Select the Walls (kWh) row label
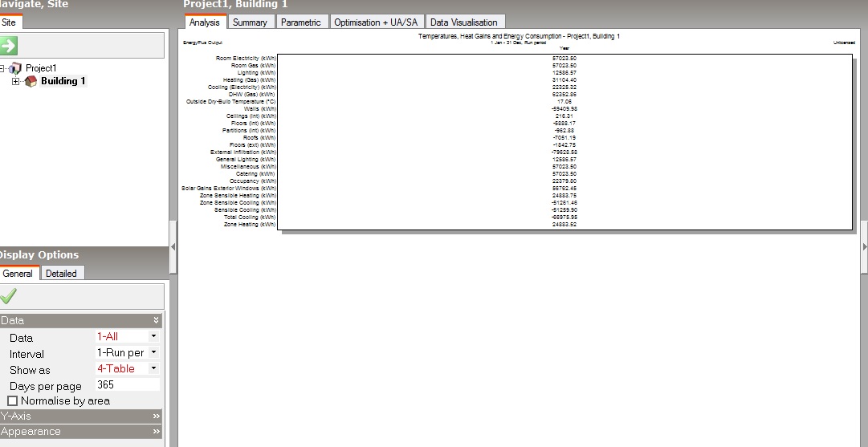This screenshot has width=868, height=447. (259, 108)
